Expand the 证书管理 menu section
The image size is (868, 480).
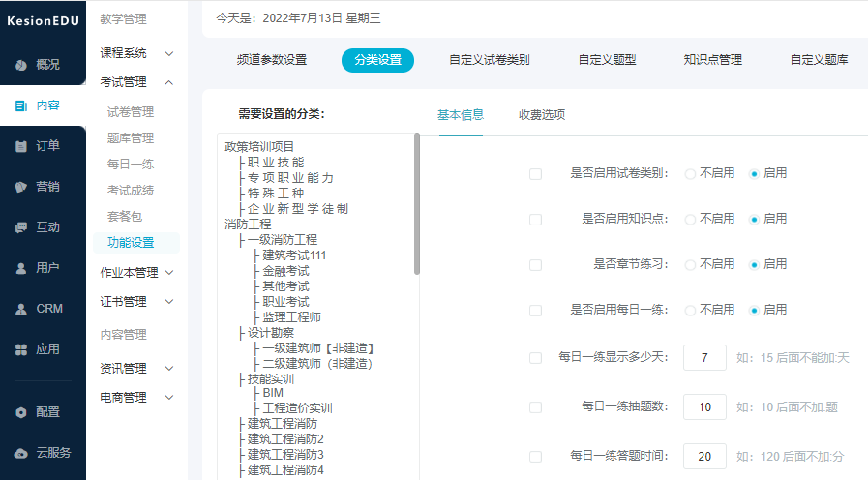pyautogui.click(x=169, y=302)
